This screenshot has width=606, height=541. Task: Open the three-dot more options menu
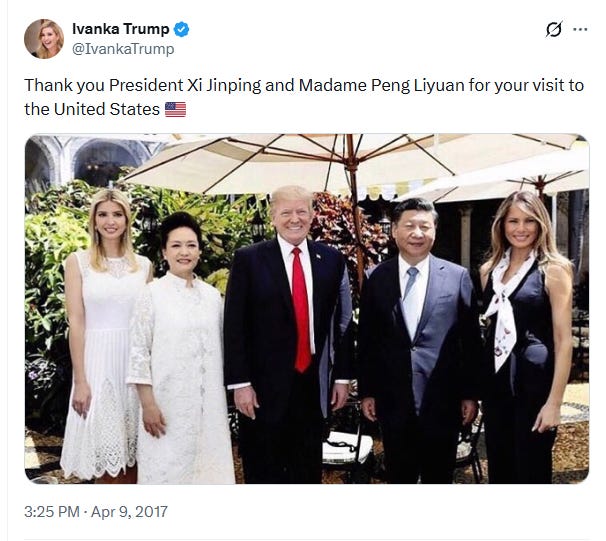coord(580,29)
